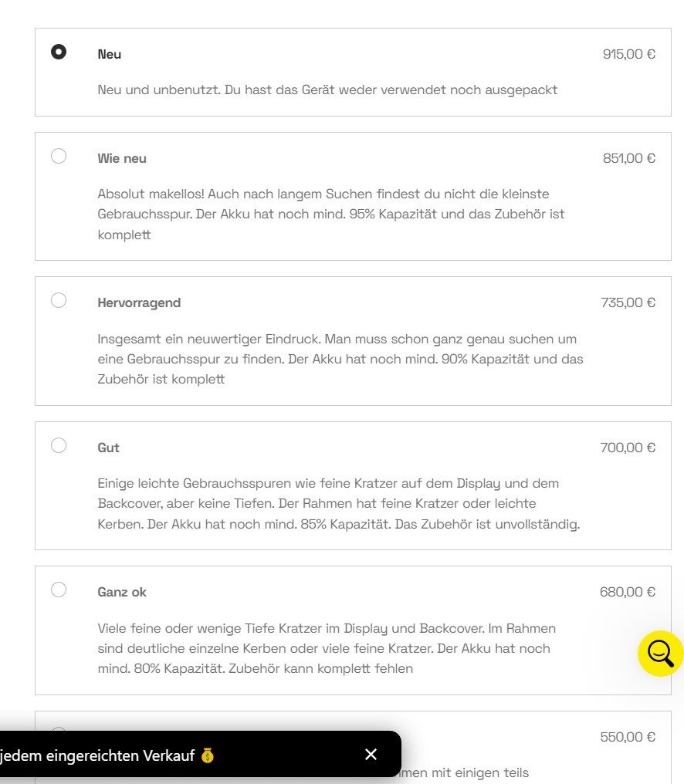Click the "Wie neu" heading label
Screen dimensions: 684x784
(x=122, y=158)
